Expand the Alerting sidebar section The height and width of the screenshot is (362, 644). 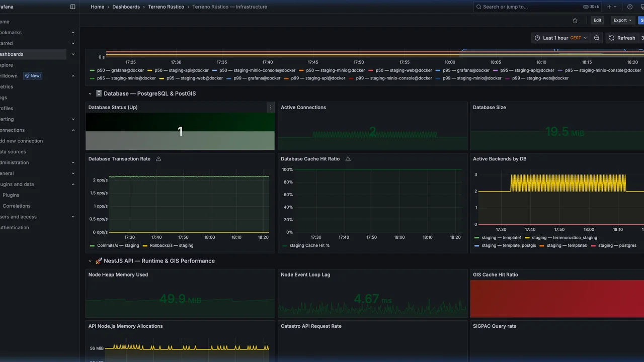coord(73,120)
